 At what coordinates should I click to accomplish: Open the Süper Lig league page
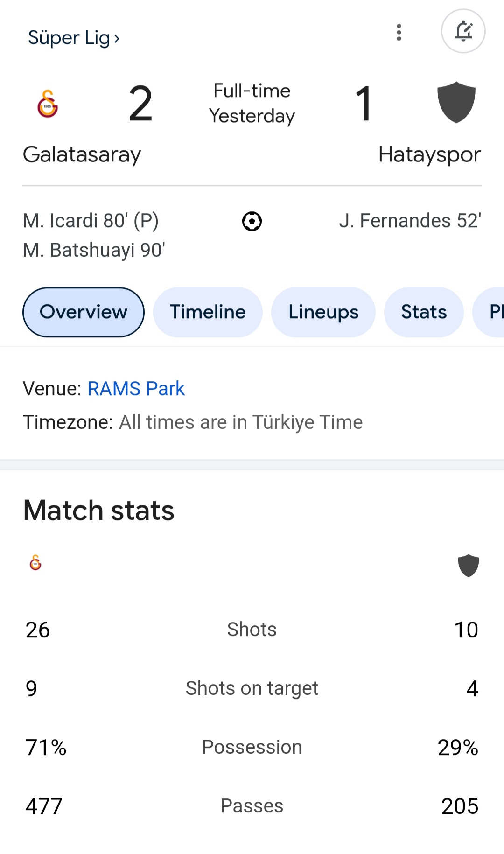[74, 38]
